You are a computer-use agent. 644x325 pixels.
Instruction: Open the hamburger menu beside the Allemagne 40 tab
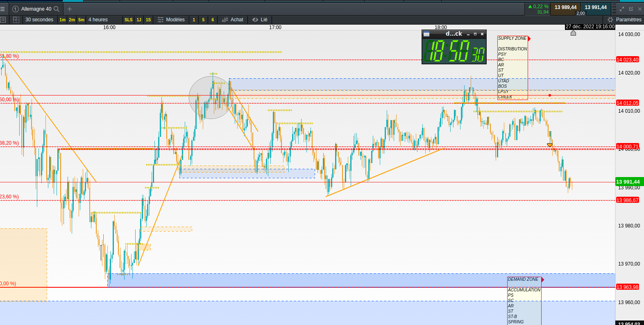pyautogui.click(x=2, y=9)
